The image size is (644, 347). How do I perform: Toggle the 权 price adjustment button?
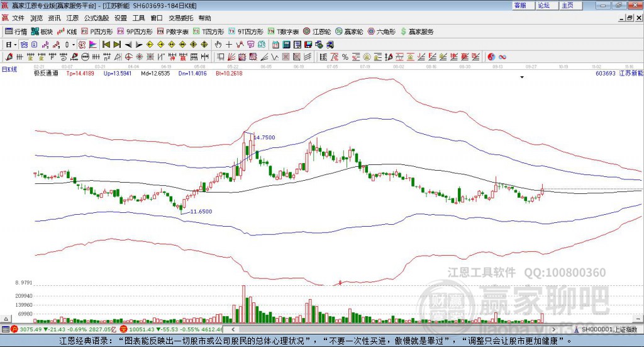click(x=82, y=45)
